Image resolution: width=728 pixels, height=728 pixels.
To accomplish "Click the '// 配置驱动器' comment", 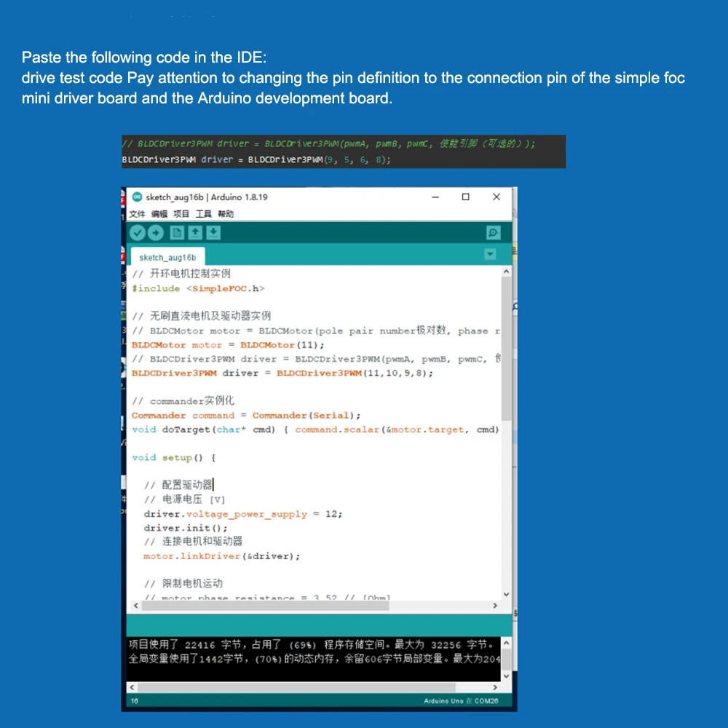I will [x=178, y=485].
